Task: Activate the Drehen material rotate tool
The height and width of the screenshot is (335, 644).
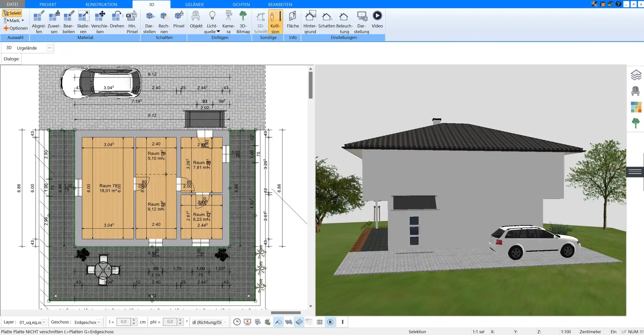Action: click(x=117, y=19)
